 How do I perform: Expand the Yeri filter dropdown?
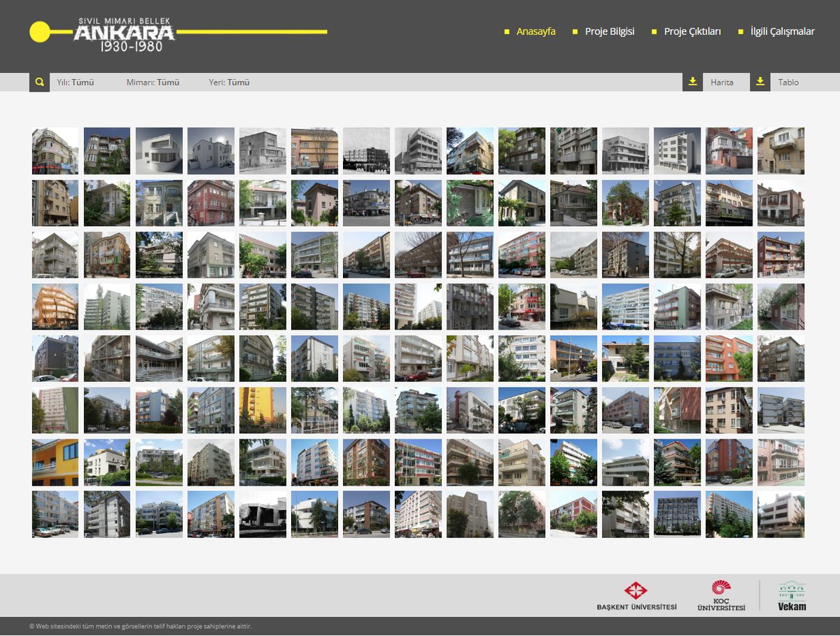[x=229, y=83]
